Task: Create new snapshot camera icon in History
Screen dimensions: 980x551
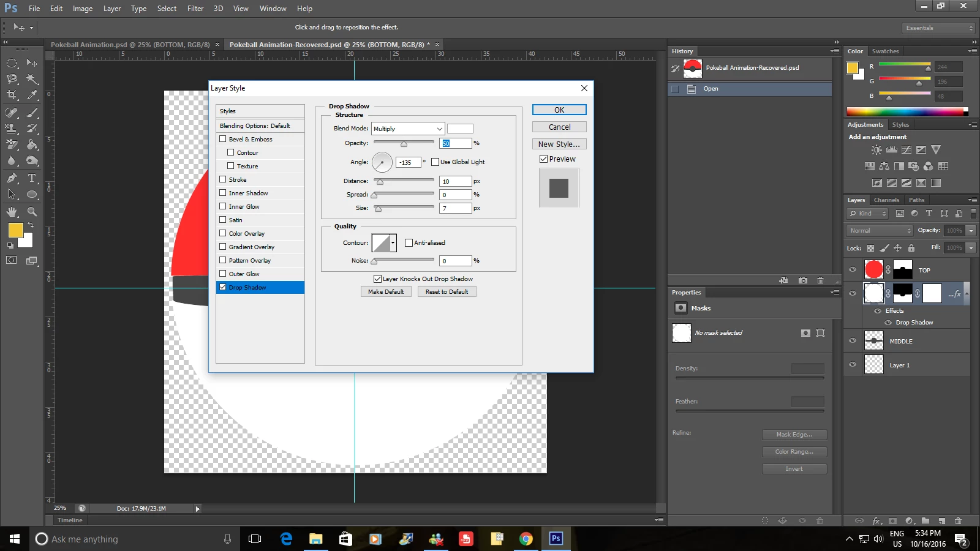Action: (802, 280)
